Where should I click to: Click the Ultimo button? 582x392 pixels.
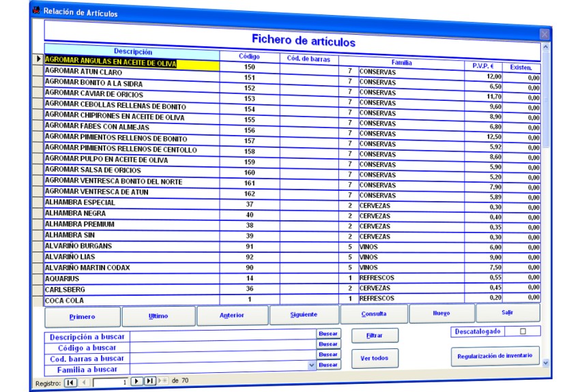coord(158,316)
